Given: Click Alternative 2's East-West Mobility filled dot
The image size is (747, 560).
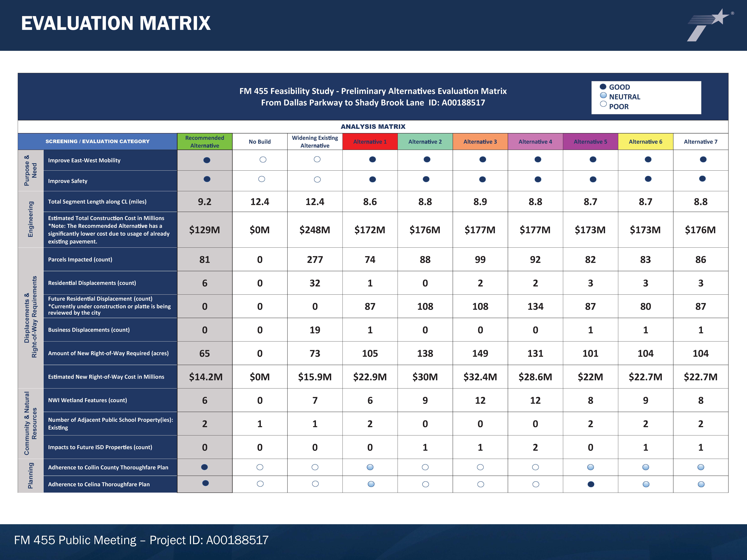Looking at the screenshot, I should coord(427,159).
